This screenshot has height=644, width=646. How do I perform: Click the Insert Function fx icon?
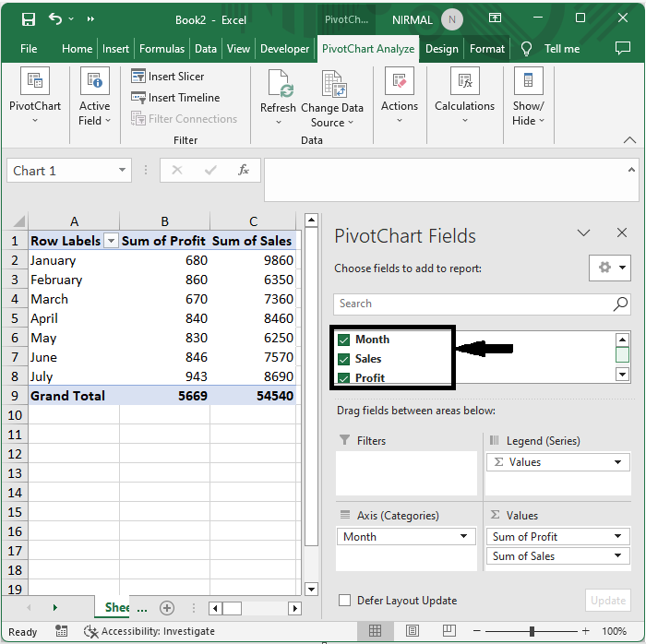[244, 170]
